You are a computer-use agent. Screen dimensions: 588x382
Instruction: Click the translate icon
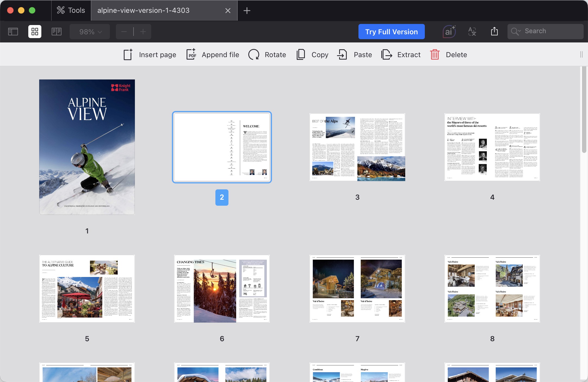tap(472, 32)
